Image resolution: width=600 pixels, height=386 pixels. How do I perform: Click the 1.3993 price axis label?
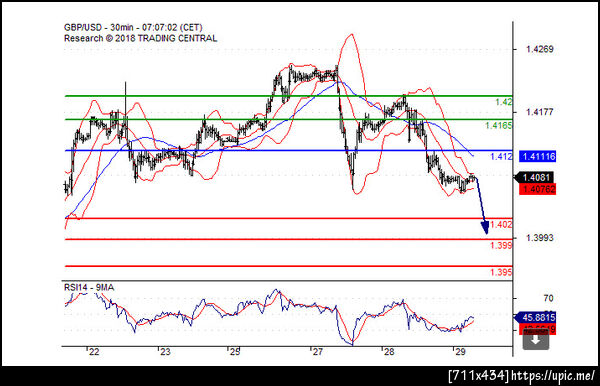coord(540,238)
